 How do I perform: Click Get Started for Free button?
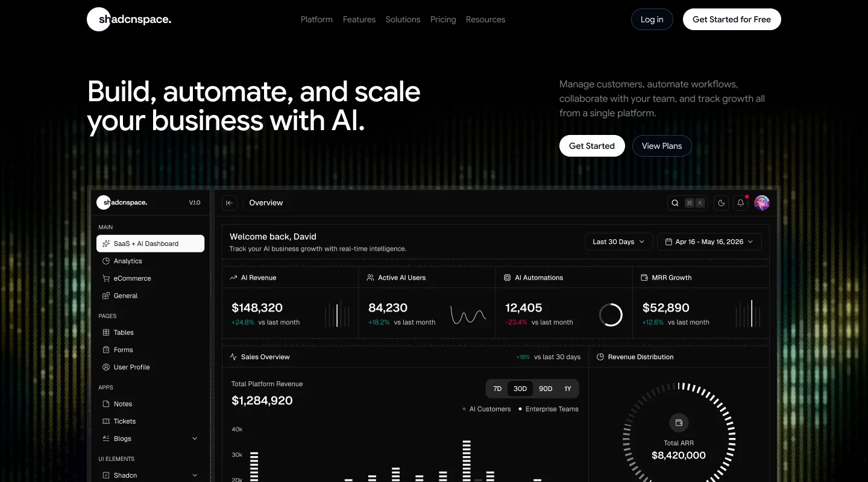point(732,19)
